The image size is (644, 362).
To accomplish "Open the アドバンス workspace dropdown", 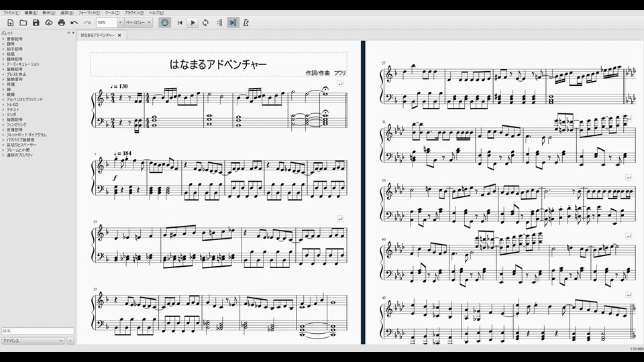I will (x=33, y=341).
